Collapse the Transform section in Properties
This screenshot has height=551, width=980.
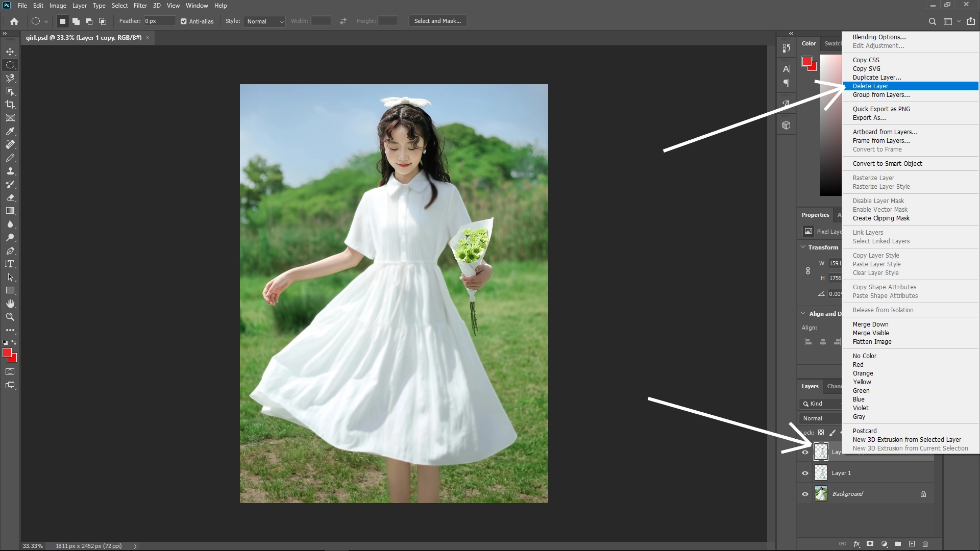(802, 247)
